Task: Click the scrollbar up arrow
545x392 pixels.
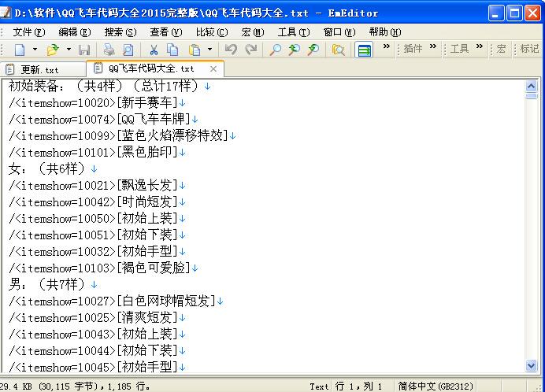Action: [532, 86]
